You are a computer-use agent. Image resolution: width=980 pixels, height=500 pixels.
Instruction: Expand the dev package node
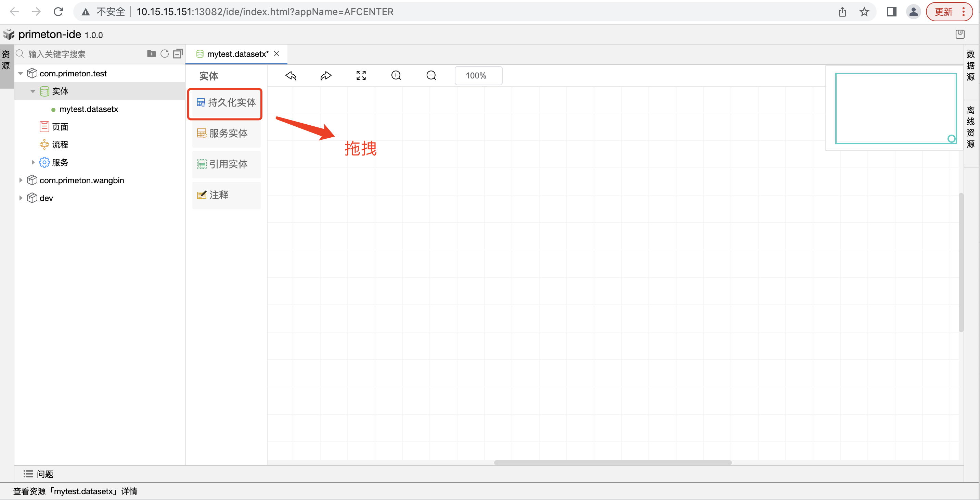point(21,198)
